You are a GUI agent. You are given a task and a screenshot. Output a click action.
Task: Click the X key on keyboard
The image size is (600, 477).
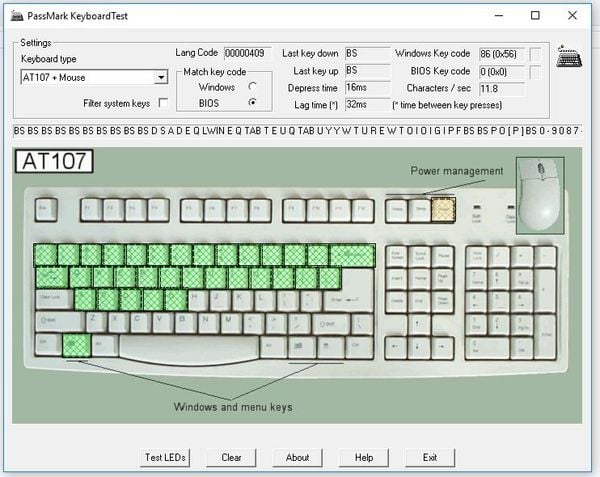pyautogui.click(x=118, y=322)
